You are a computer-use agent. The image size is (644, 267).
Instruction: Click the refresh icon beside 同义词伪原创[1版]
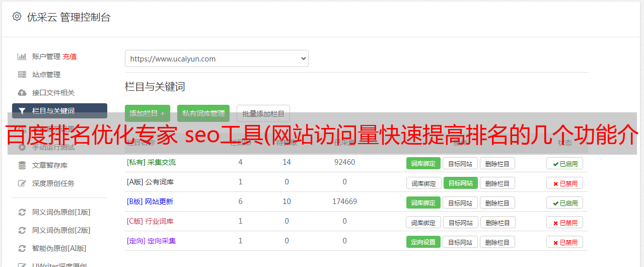22,212
